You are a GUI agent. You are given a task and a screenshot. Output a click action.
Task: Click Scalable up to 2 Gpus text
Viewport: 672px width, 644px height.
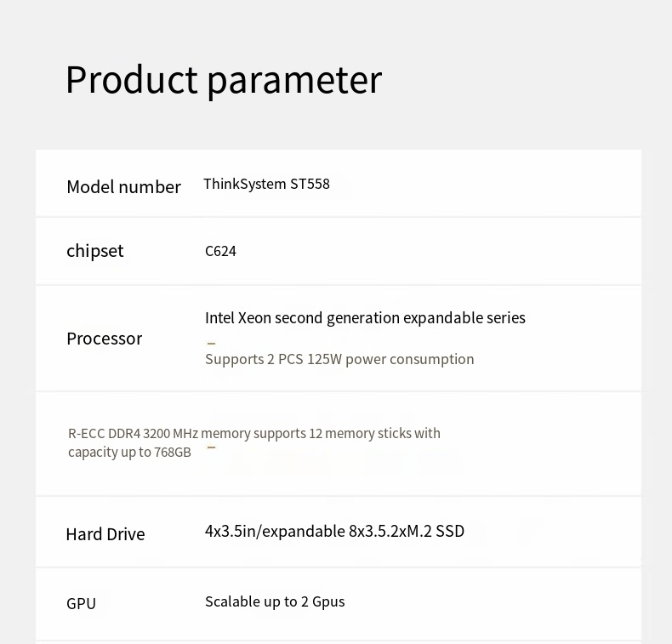(275, 602)
